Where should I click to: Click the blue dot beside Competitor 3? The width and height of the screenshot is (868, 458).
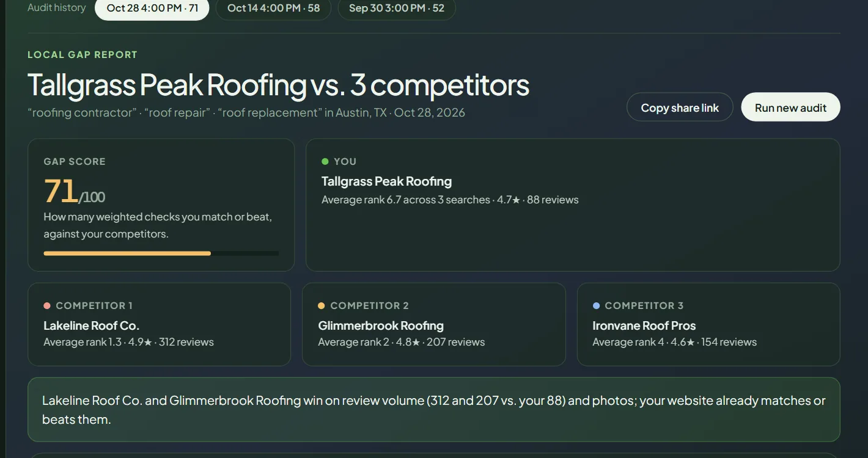tap(596, 305)
